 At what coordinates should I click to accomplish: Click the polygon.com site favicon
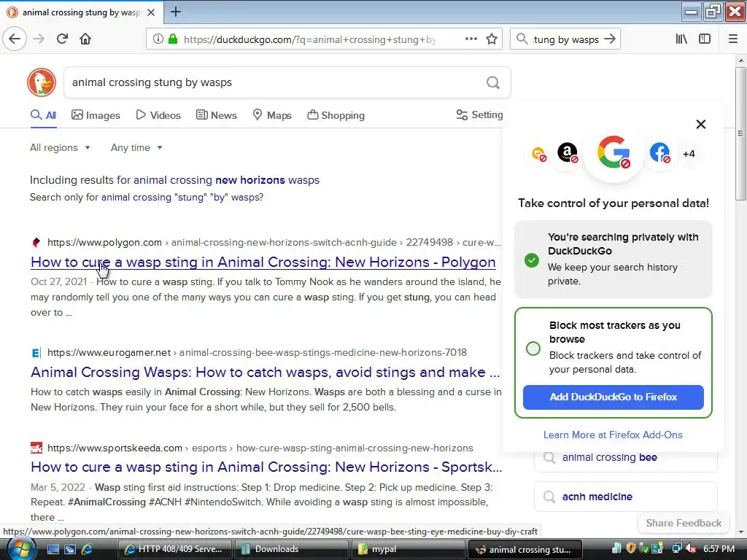point(36,242)
